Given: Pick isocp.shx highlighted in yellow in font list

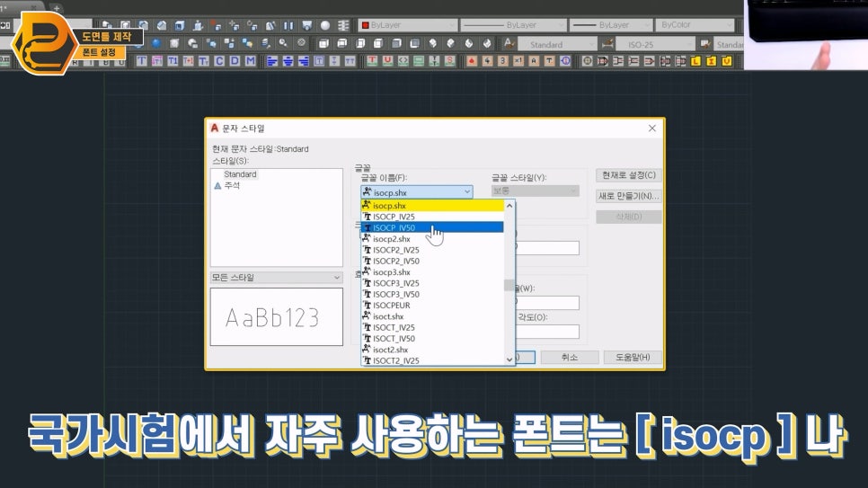Looking at the screenshot, I should (432, 206).
